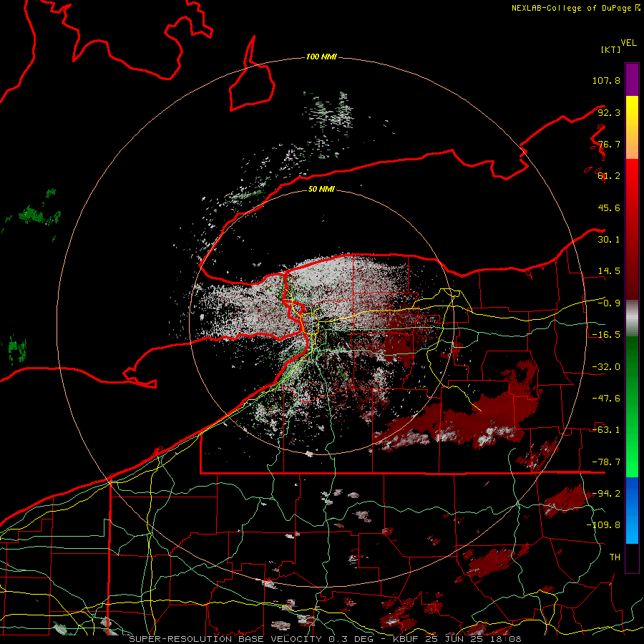Click the -109.8 legend value
This screenshot has height=644, width=644.
(x=603, y=525)
